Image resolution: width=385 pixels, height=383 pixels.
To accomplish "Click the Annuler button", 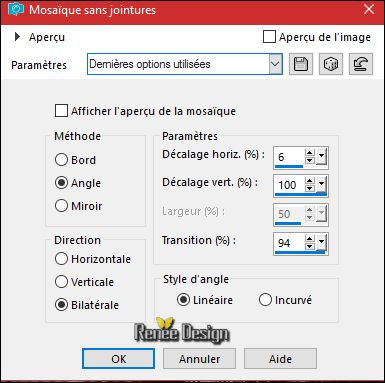I will tap(199, 359).
